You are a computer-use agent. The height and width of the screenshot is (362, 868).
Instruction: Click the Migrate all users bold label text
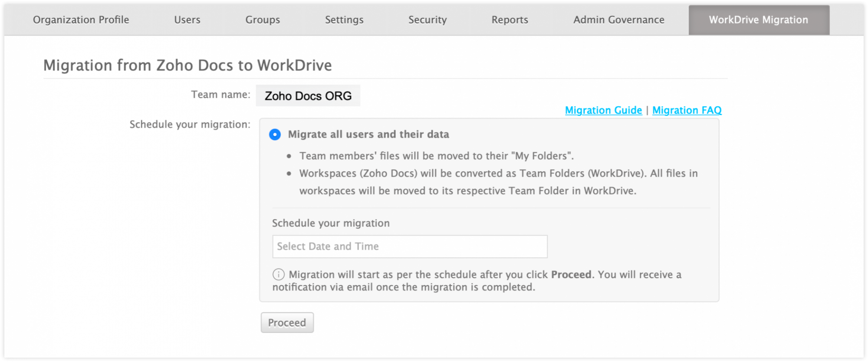click(370, 134)
